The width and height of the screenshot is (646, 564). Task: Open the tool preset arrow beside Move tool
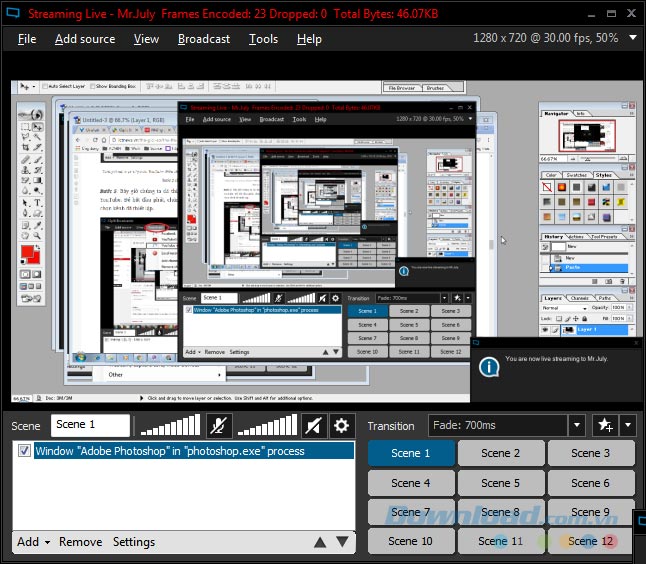click(34, 87)
